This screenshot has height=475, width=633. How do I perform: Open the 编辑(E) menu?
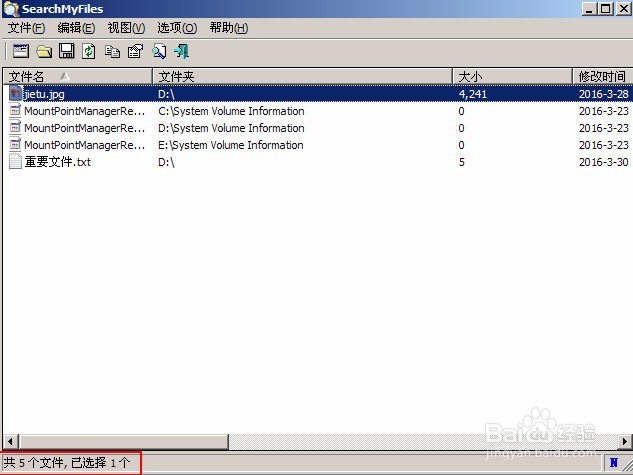[x=76, y=28]
